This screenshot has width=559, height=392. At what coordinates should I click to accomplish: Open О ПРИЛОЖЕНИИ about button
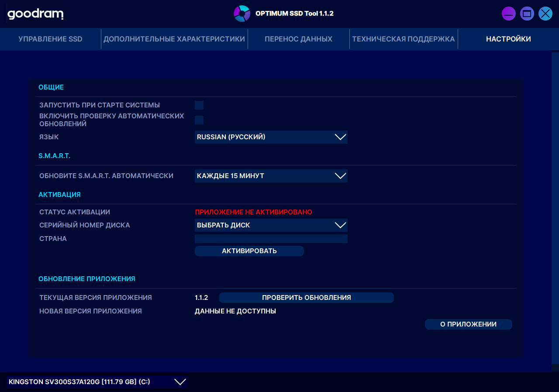pos(469,324)
